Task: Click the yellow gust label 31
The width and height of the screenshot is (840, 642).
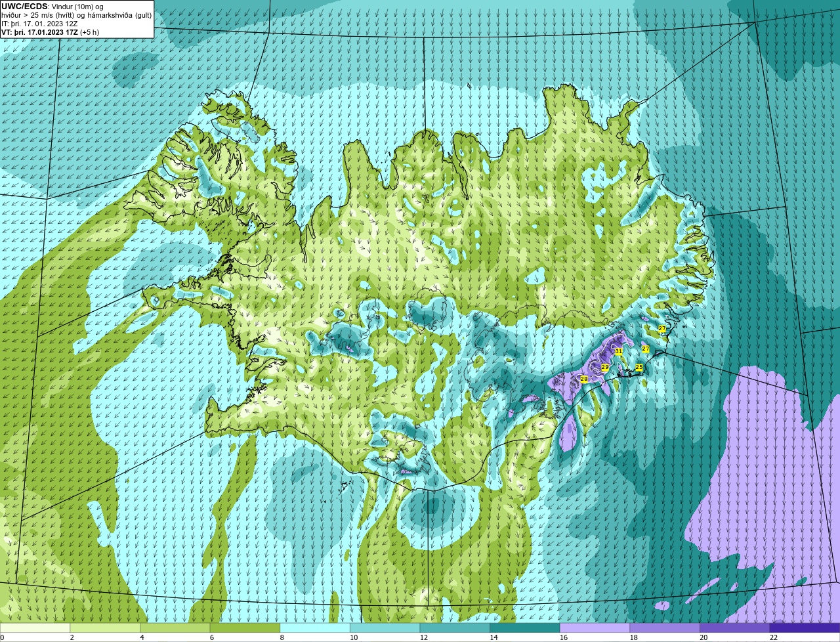Action: pos(618,352)
